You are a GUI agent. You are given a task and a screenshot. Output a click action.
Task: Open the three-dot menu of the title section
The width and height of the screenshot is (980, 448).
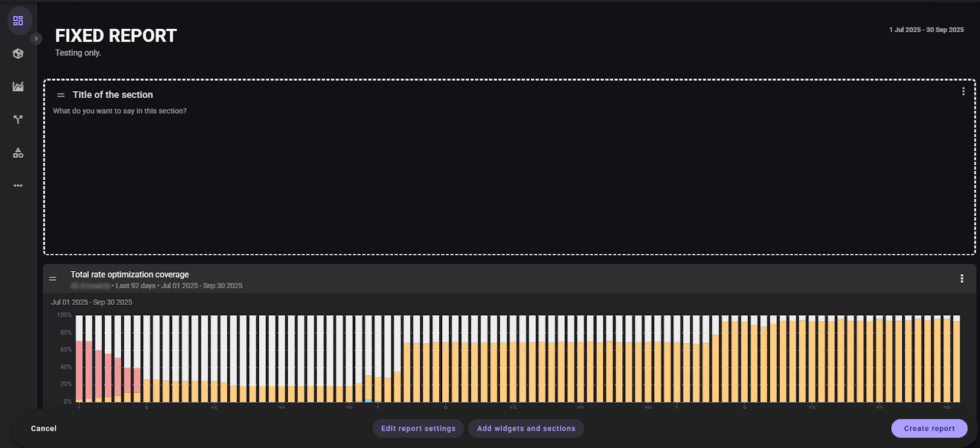pyautogui.click(x=963, y=91)
